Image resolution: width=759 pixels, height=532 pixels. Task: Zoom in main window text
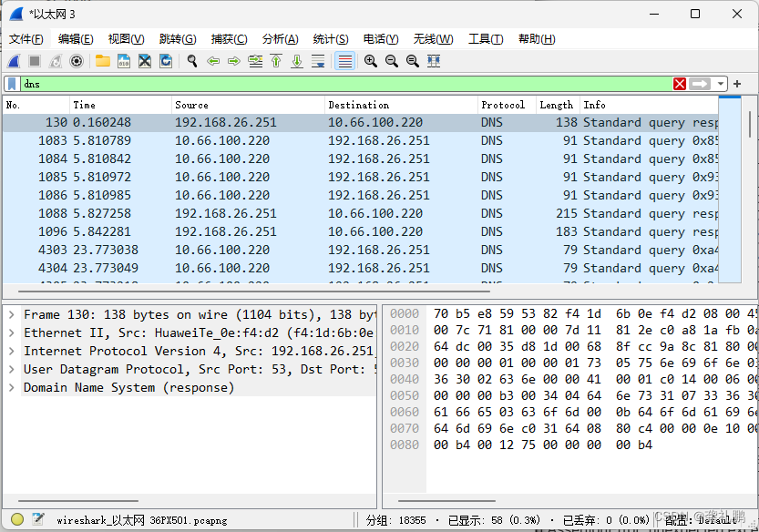(371, 61)
